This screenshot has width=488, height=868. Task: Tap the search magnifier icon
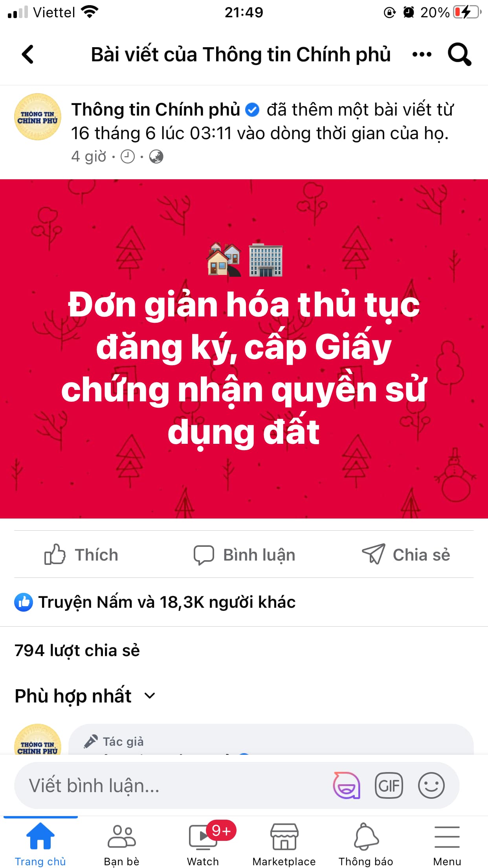[459, 54]
